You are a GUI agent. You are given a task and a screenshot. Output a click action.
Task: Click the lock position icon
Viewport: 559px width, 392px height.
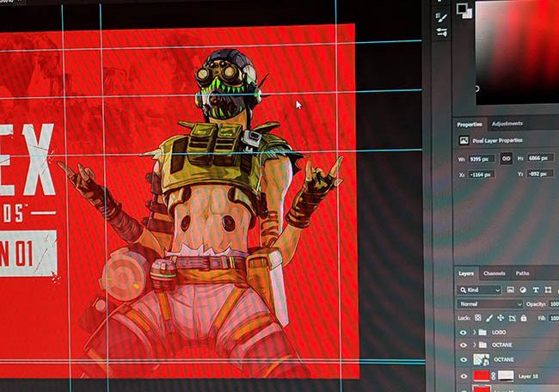click(x=500, y=317)
